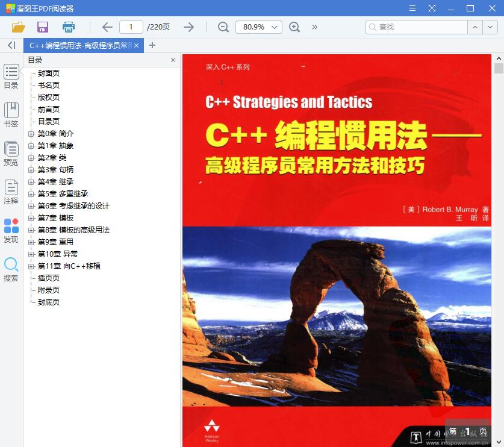Viewport: 504px width, 447px height.
Task: Open the 搜索 search sidebar panel
Action: click(x=11, y=269)
